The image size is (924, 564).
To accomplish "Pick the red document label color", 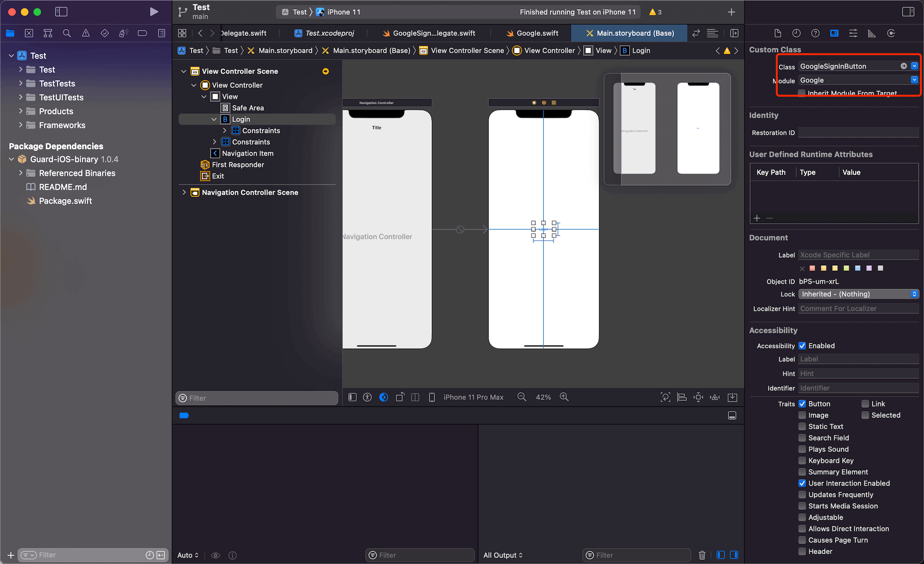I will (812, 268).
